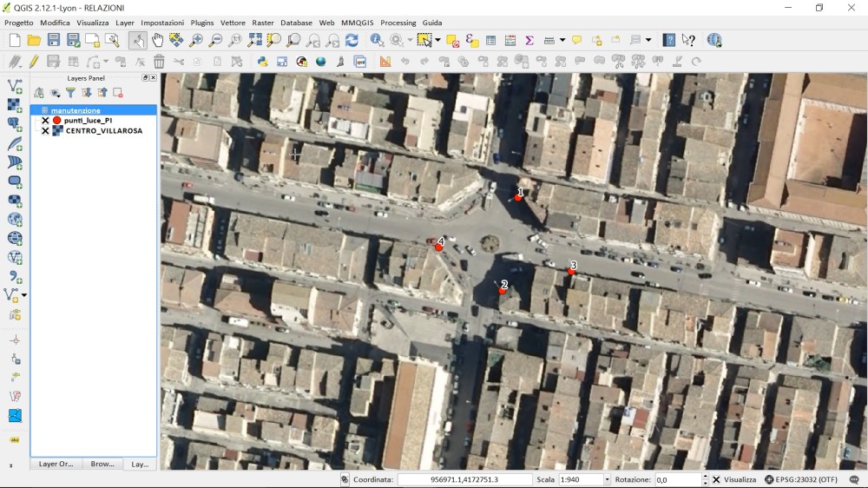Select the Identify Features tool
The image size is (868, 488).
[x=377, y=40]
